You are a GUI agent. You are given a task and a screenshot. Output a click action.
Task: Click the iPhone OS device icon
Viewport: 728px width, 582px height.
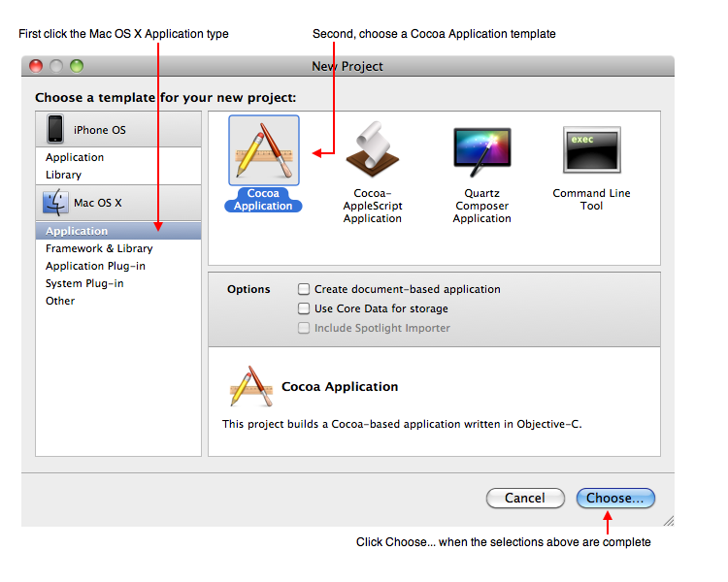[55, 129]
